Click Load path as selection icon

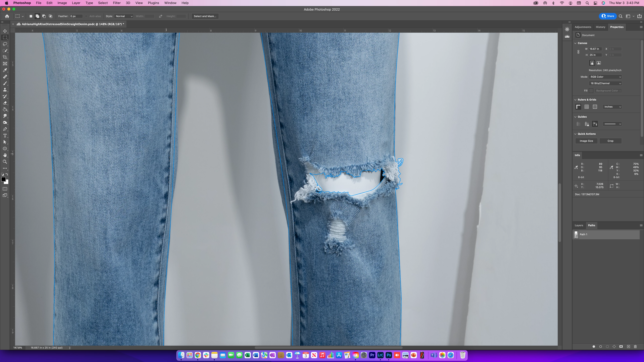pyautogui.click(x=607, y=347)
